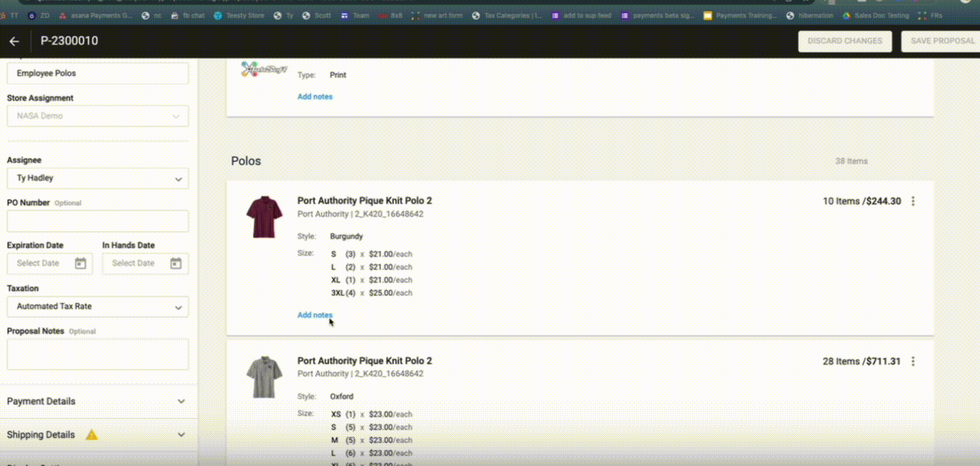The image size is (980, 466).
Task: Add notes under the Print type artwork
Action: 315,97
